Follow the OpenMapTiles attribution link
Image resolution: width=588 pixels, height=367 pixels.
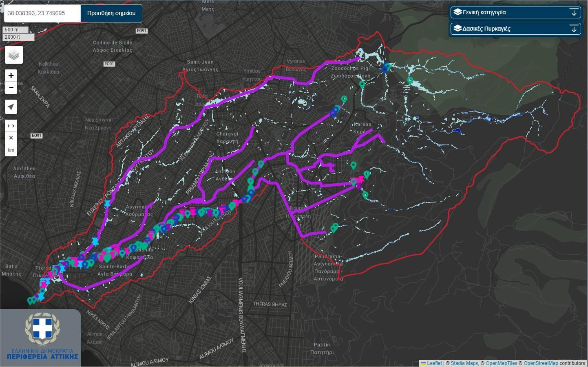point(501,363)
